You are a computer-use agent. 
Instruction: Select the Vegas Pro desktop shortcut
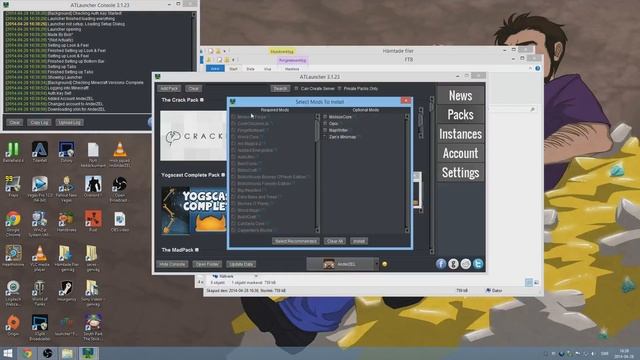coord(40,188)
